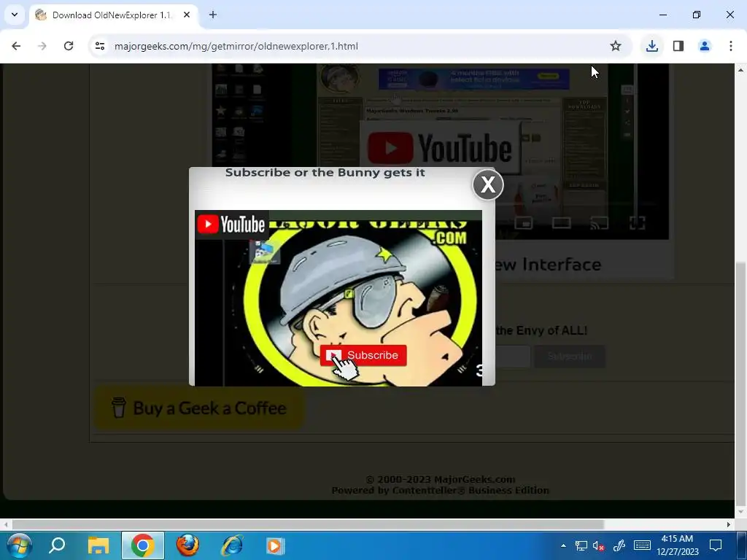Click the dimmed newsletter Subscribe button
Viewport: 747px width, 560px height.
[x=570, y=356]
